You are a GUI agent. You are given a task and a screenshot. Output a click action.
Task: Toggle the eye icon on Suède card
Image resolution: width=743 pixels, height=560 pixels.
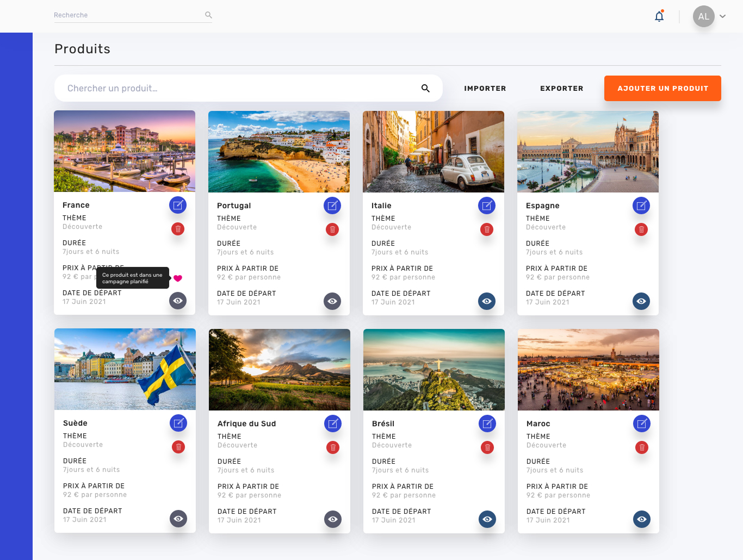point(178,519)
